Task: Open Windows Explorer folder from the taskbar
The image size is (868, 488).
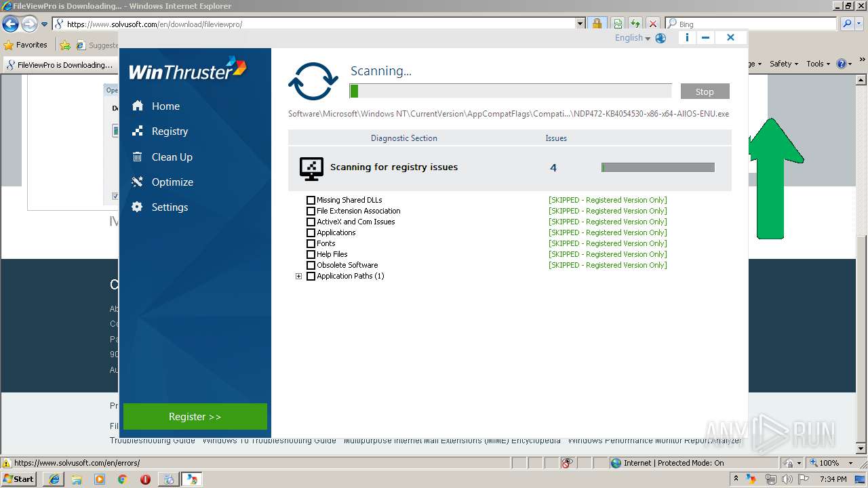Action: point(77,479)
